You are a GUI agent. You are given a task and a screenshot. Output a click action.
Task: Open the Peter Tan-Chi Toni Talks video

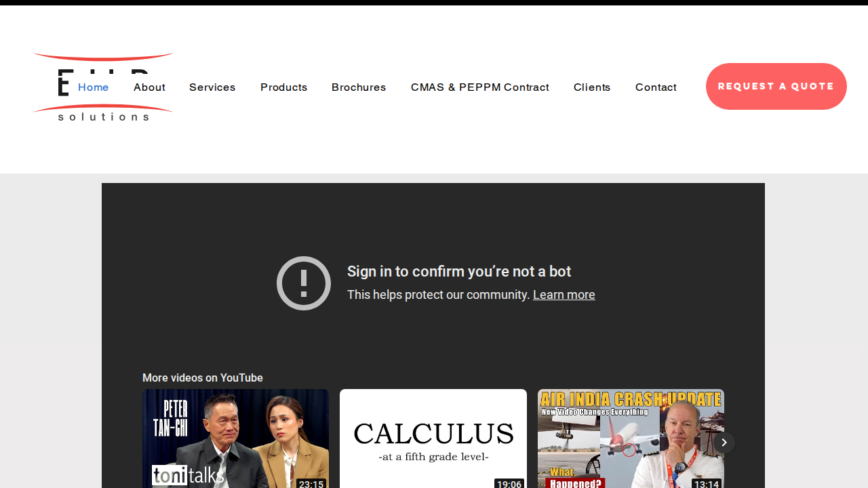(x=235, y=439)
